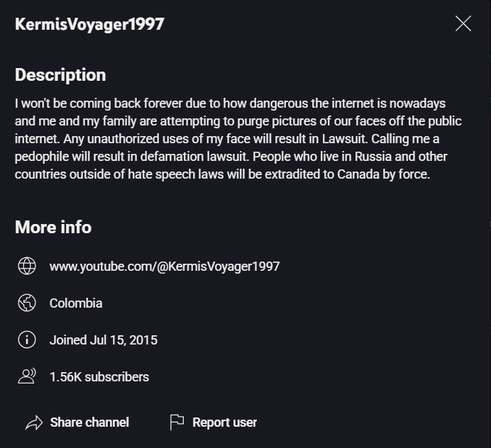Click the earth icon next to Colombia
The height and width of the screenshot is (448, 491).
pos(27,303)
